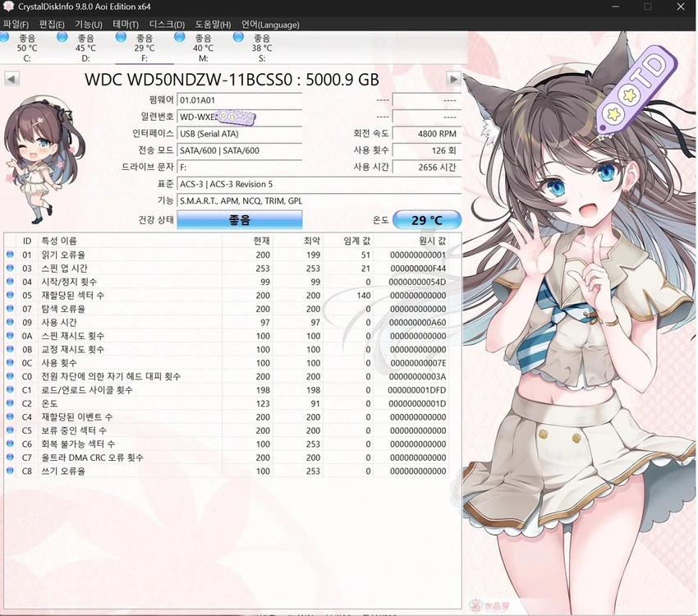Go to previous disk with left arrow
The width and height of the screenshot is (698, 616).
click(x=11, y=79)
